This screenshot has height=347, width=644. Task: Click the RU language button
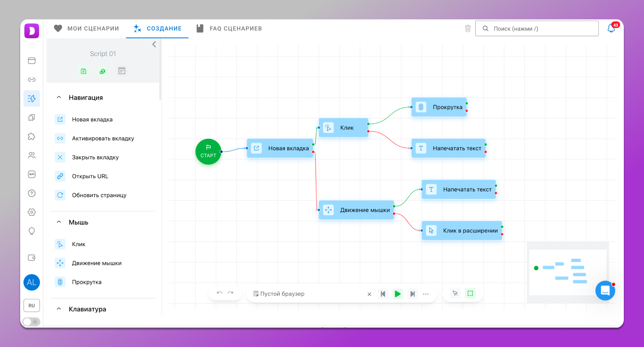coord(31,305)
